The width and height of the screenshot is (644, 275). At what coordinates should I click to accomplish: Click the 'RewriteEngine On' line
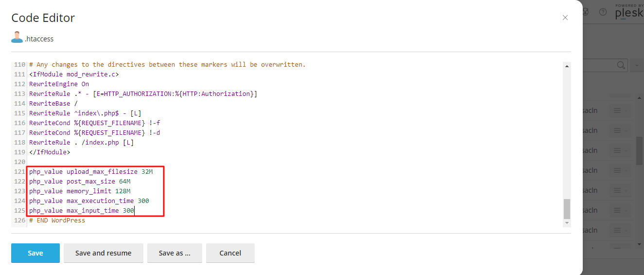click(59, 84)
